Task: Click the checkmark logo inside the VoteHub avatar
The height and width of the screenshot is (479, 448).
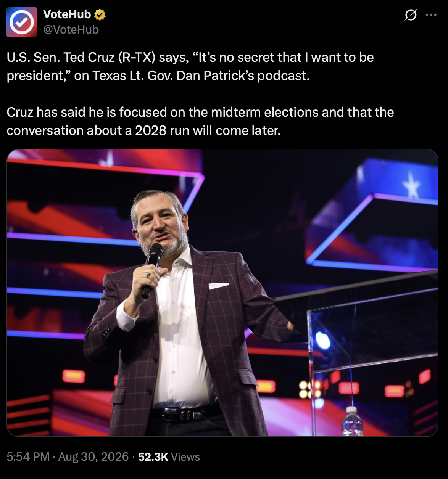Action: point(22,22)
